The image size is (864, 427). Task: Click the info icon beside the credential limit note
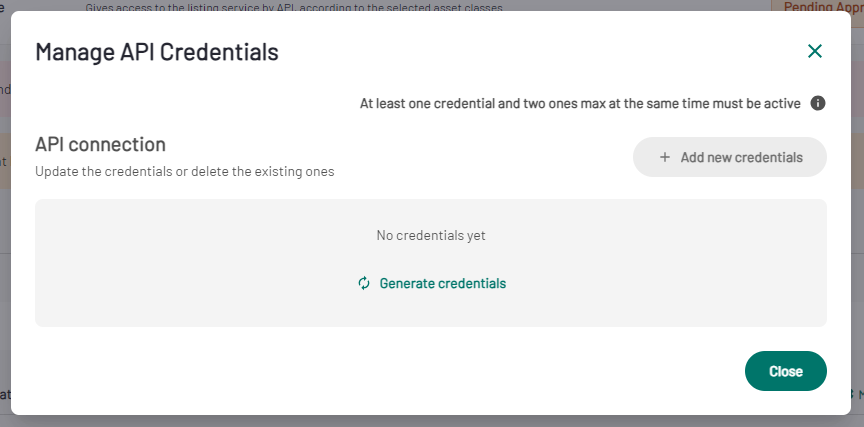818,103
